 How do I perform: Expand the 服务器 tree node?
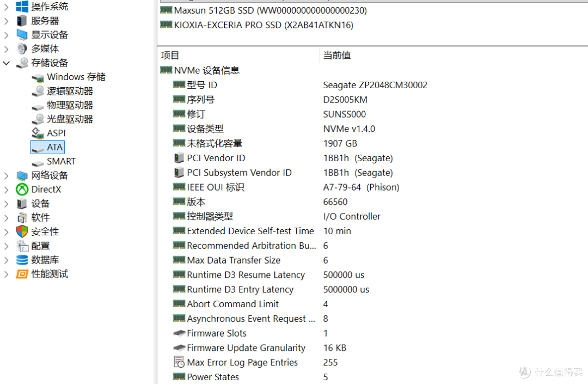[x=6, y=21]
